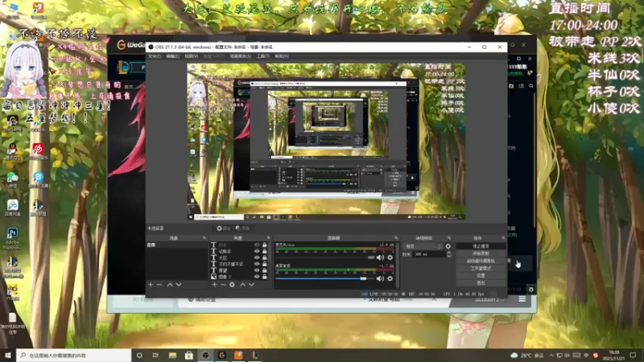644x362 pixels.
Task: Open the WeGame hamburger menu at bottom right
Action: coord(522,299)
